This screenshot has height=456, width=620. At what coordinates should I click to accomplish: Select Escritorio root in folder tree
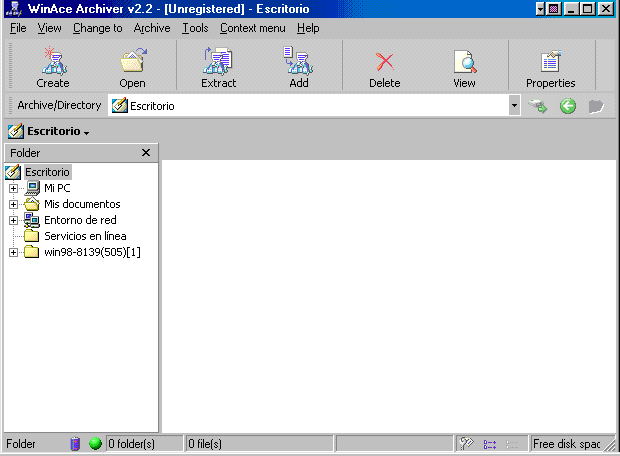(x=47, y=172)
